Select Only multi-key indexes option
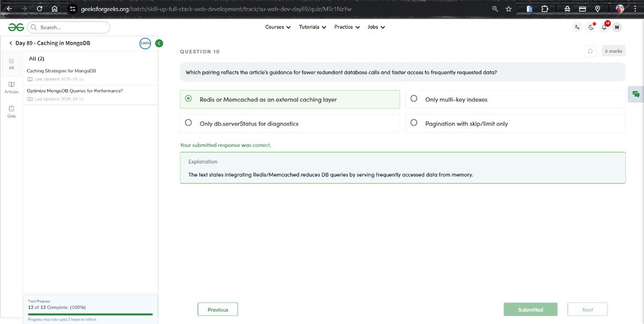This screenshot has height=324, width=644. click(515, 99)
